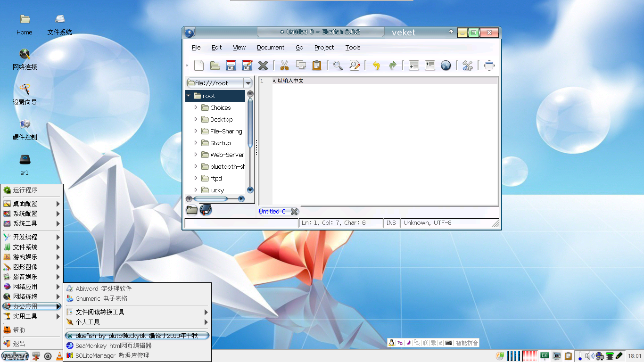Click the Save As floppy-with-pencil icon
This screenshot has width=644, height=362.
pyautogui.click(x=247, y=66)
